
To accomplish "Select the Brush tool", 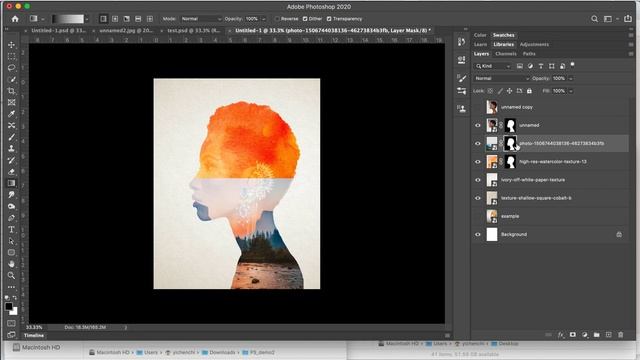I will tap(11, 137).
